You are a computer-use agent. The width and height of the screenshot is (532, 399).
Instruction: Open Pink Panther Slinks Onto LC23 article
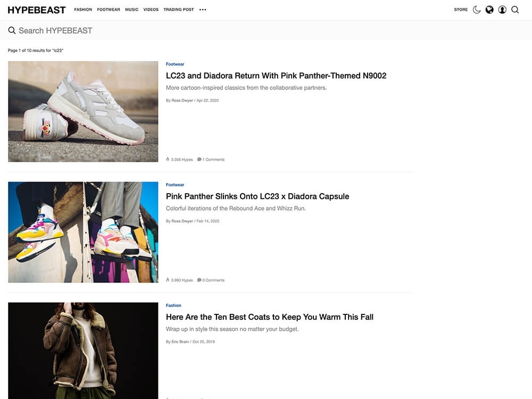pos(257,196)
